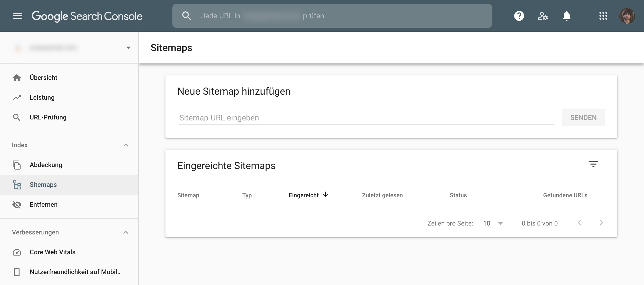Collapse the Index section
Viewport: 644px width, 285px height.
point(126,145)
